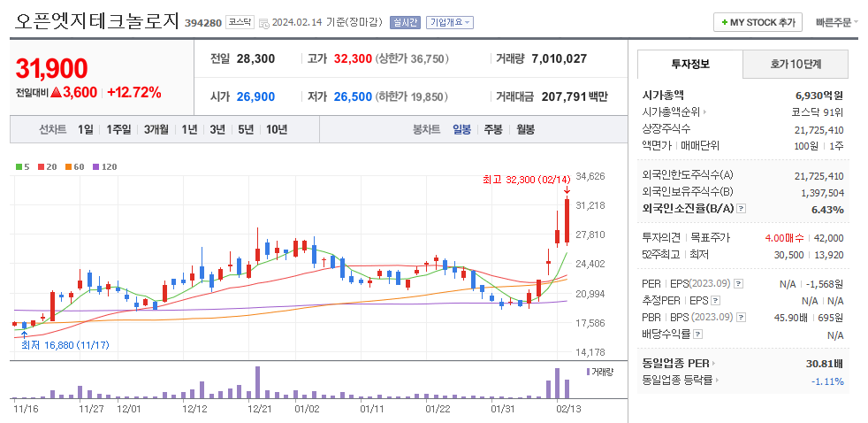Click the stock title 오픈엣지테크놀로지
868x423 pixels.
(97, 21)
